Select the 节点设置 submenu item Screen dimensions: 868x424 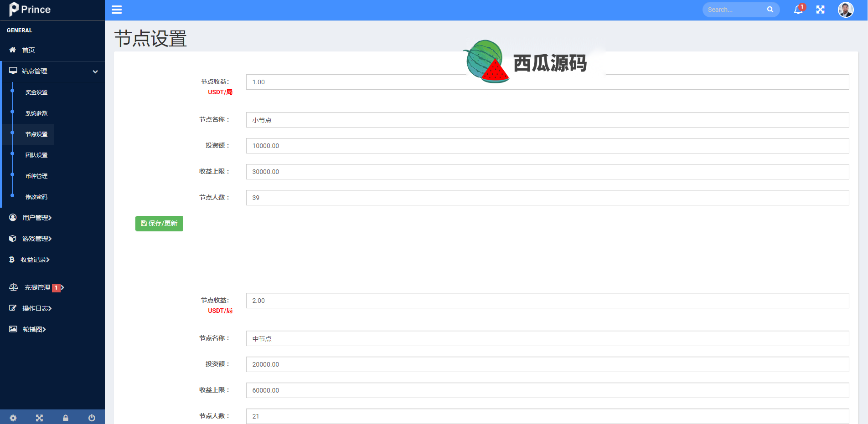36,134
